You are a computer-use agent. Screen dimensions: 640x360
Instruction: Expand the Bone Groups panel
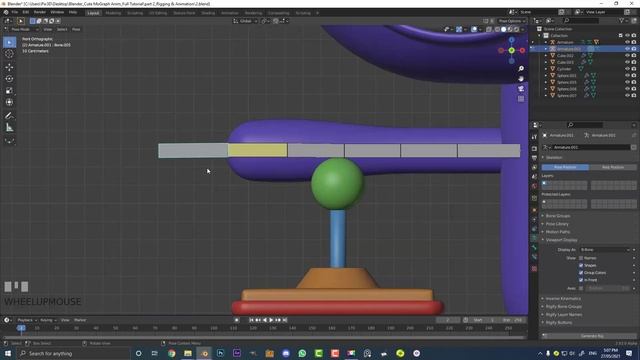[x=558, y=216]
